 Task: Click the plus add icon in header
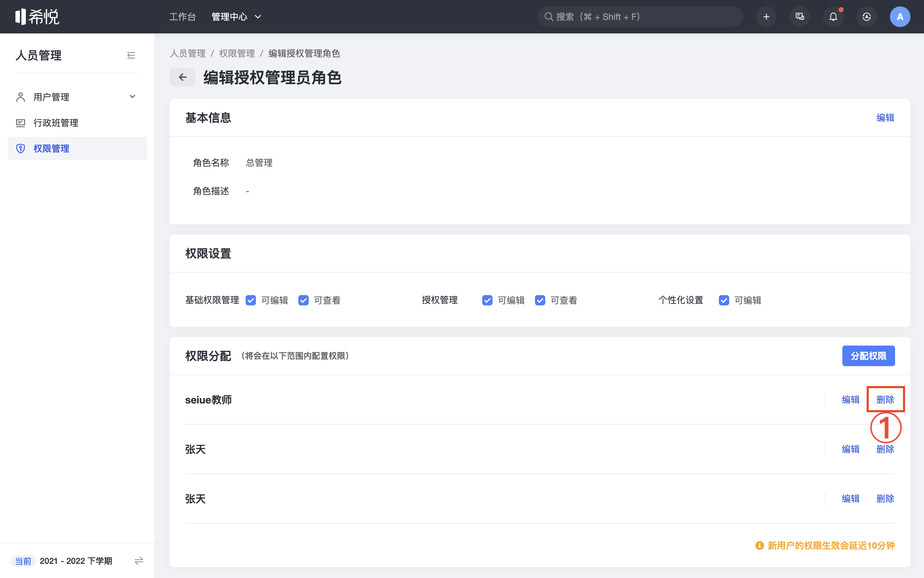(x=766, y=17)
